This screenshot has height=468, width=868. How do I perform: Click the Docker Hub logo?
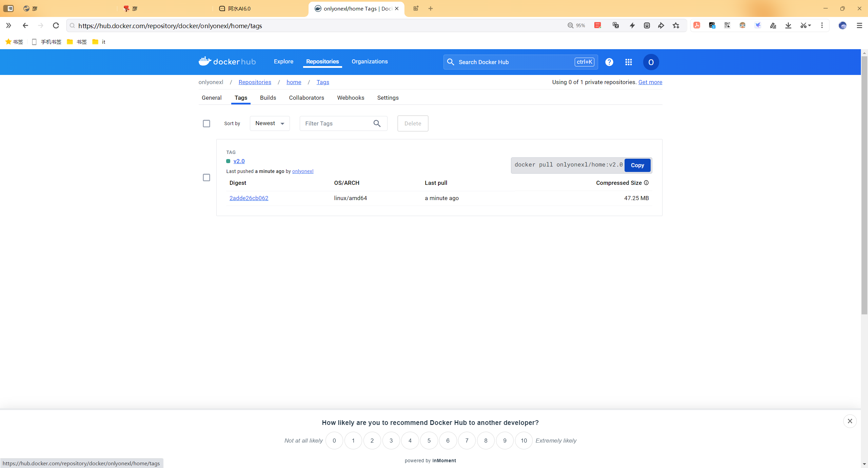[227, 62]
